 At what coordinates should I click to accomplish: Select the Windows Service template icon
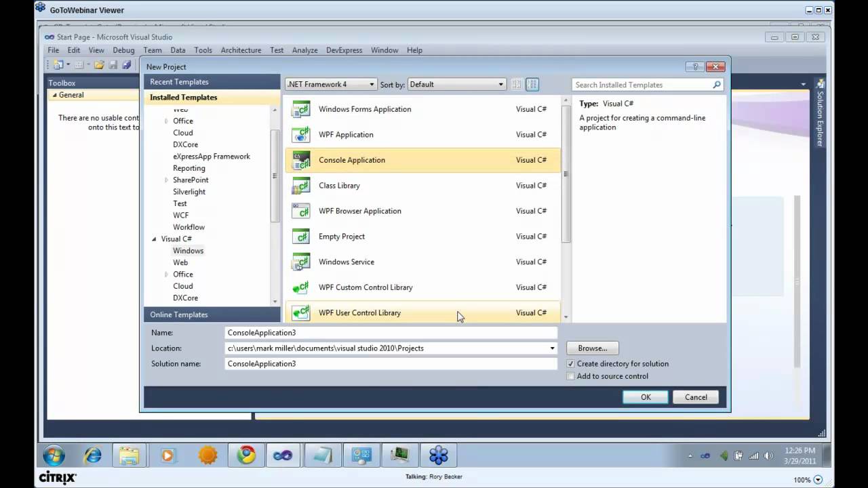pyautogui.click(x=300, y=262)
